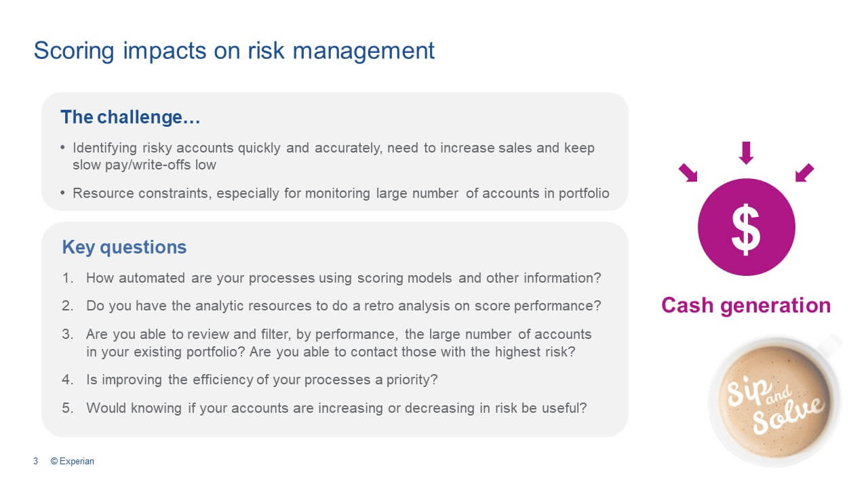Click the bullet about identifying risky accounts
The image size is (868, 488).
coord(333,148)
